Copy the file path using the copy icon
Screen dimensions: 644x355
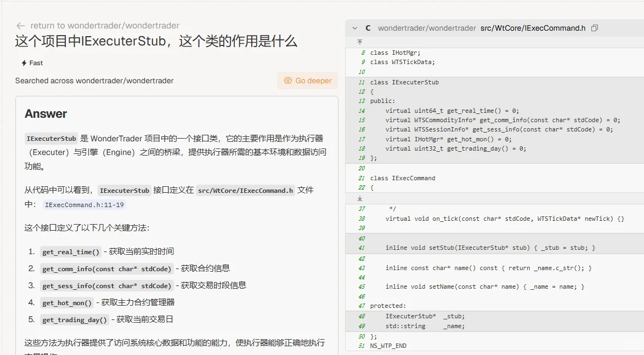click(x=594, y=27)
